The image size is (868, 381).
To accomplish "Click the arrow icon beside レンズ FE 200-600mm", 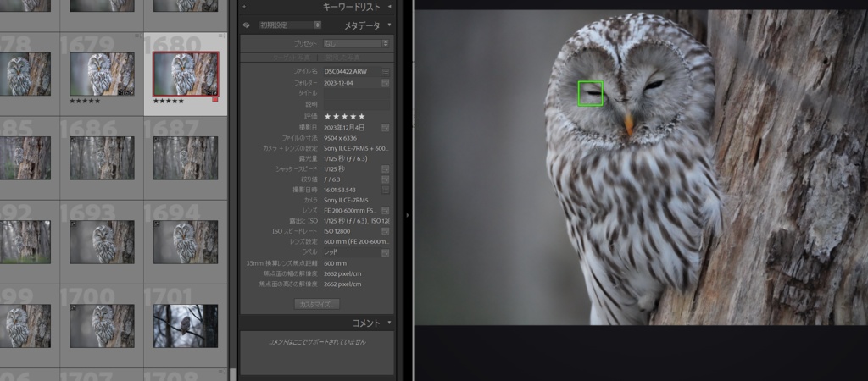I will [386, 211].
